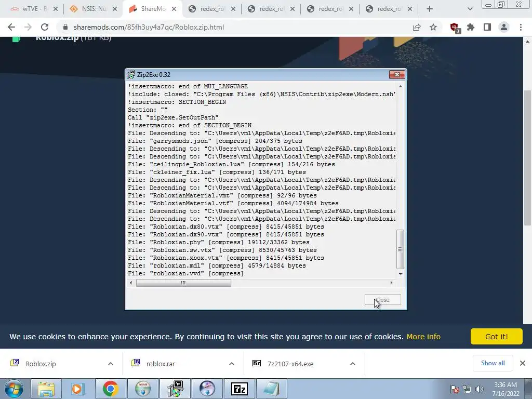
Task: Click Zip2Exe horizontal scrollbar thumb
Action: click(x=183, y=283)
